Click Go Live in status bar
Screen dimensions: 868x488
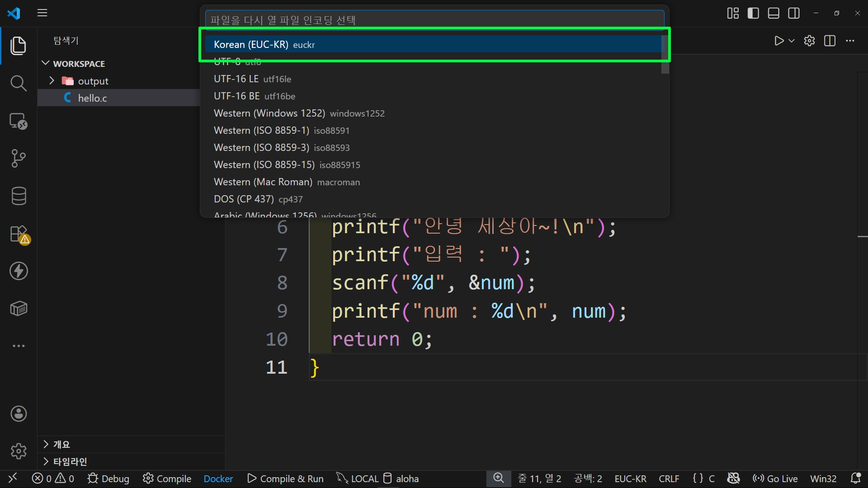click(775, 479)
